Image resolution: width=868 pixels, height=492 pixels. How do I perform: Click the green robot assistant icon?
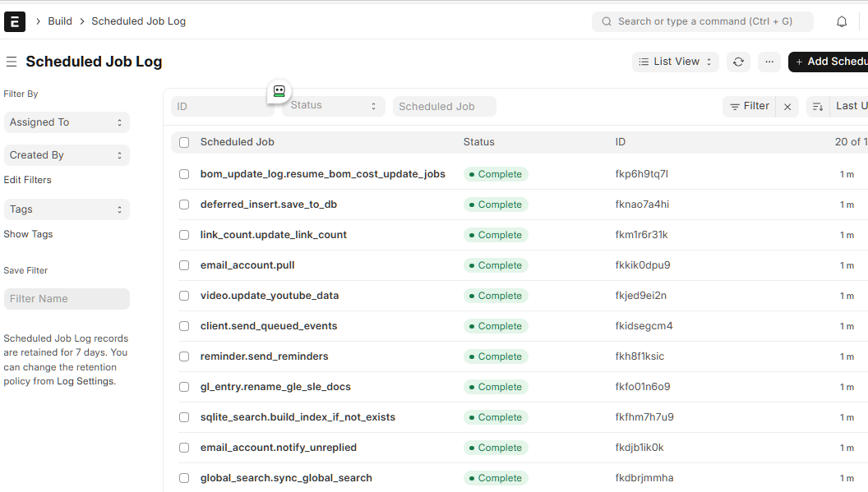click(x=279, y=92)
